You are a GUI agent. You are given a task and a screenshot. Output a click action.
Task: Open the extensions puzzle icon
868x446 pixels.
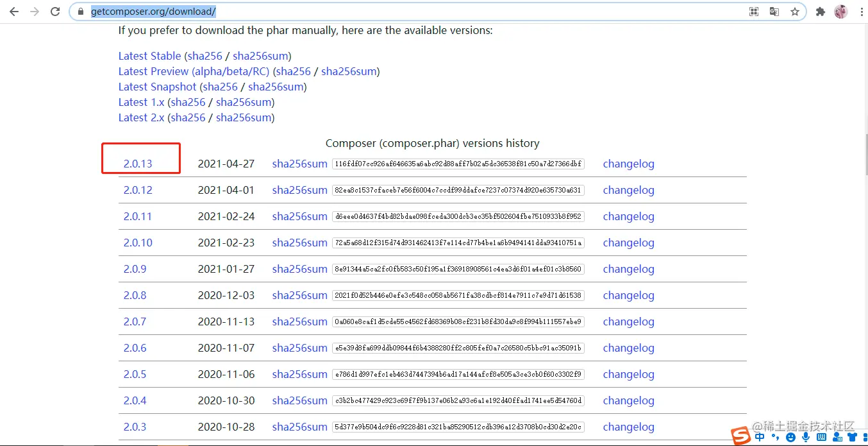pos(820,12)
